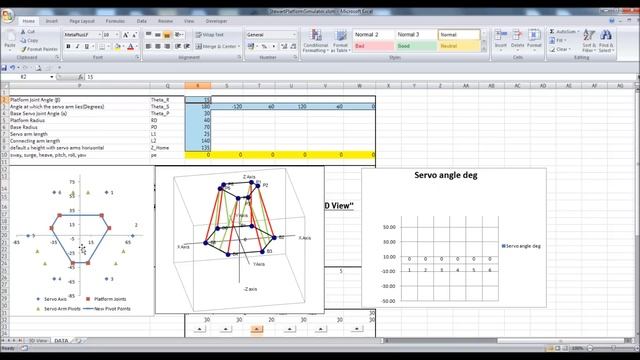This screenshot has height=360, width=640.
Task: Open Format as Table gallery
Action: [x=340, y=41]
